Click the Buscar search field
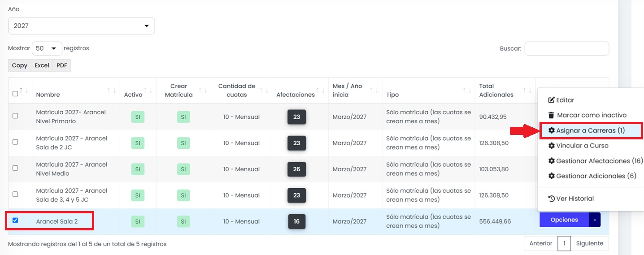Screen dimensions: 644x255 click(x=567, y=48)
